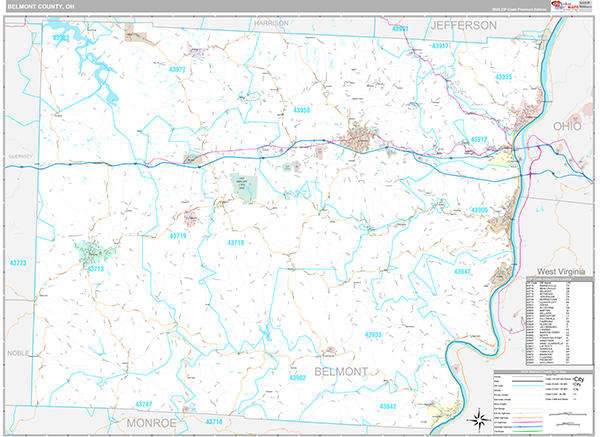Click the 43933 ZIP code label

373,335
